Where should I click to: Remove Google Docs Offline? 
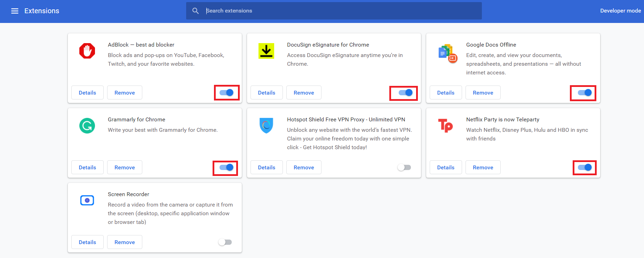(483, 92)
